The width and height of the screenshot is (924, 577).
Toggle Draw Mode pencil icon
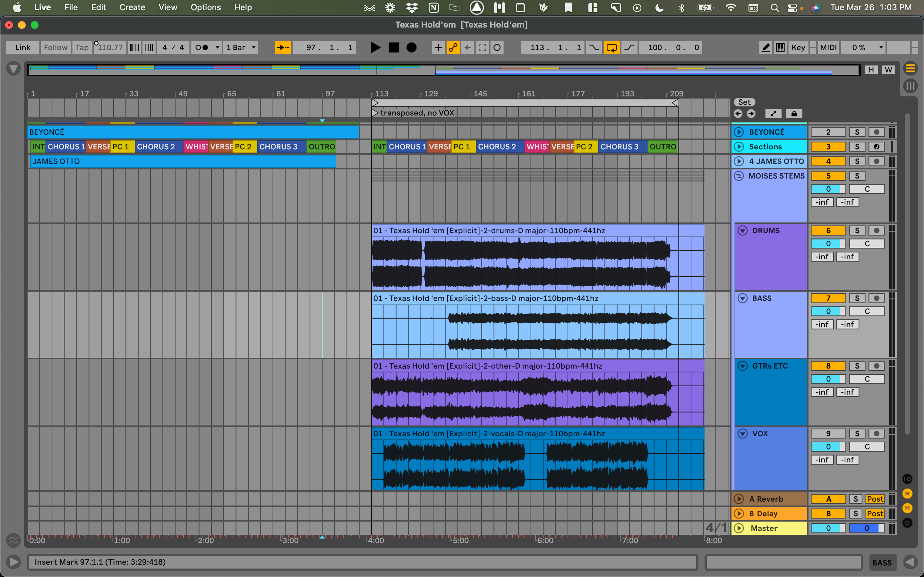click(766, 47)
